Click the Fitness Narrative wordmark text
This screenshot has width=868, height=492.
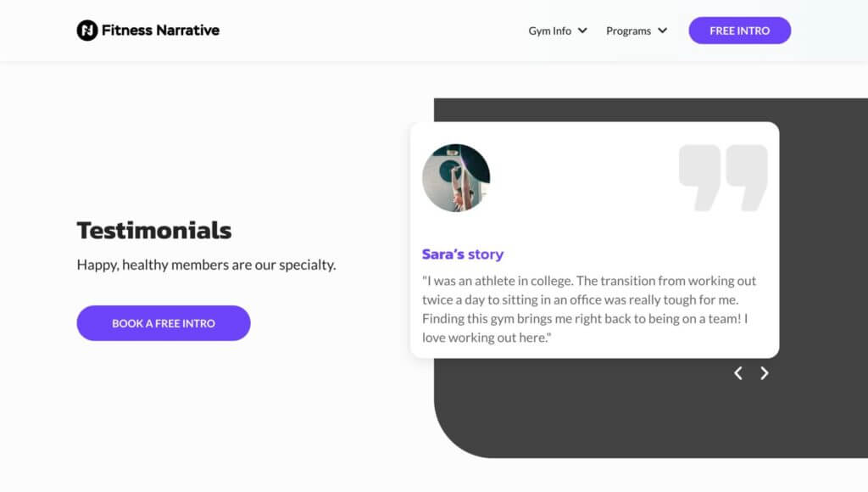tap(159, 30)
